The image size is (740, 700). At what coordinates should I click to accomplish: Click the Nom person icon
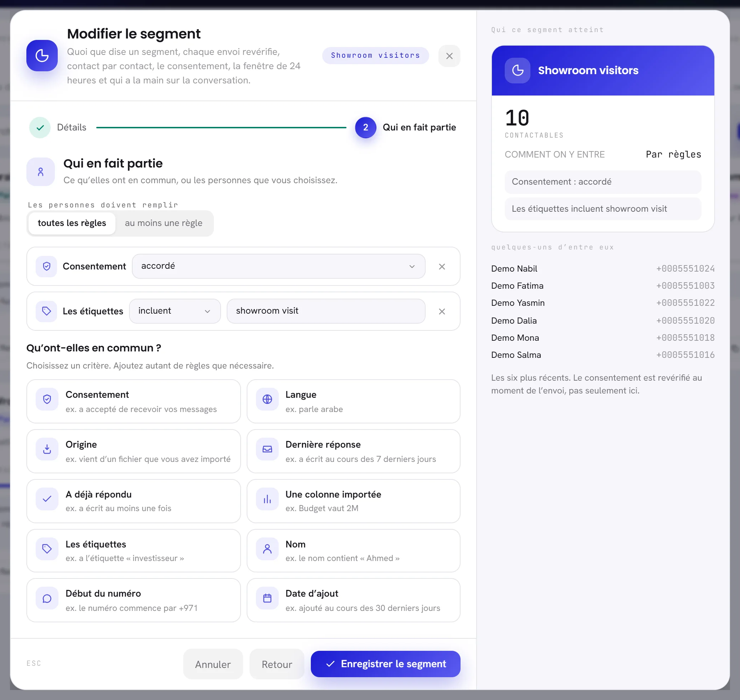[x=267, y=549]
